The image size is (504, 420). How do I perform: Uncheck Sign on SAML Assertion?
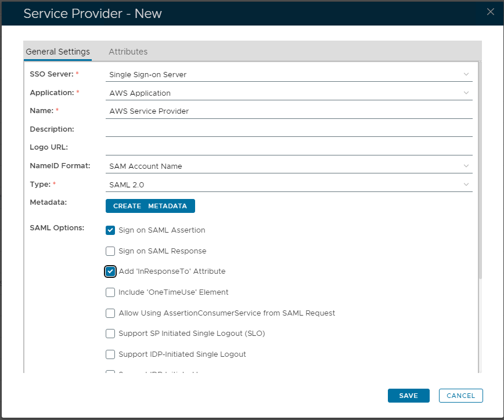pos(110,230)
